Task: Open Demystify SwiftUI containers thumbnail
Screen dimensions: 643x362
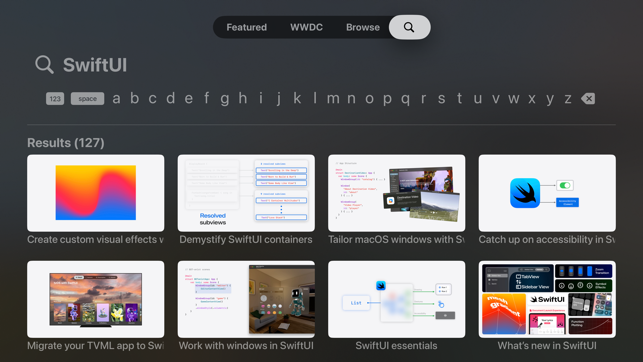Action: (246, 193)
